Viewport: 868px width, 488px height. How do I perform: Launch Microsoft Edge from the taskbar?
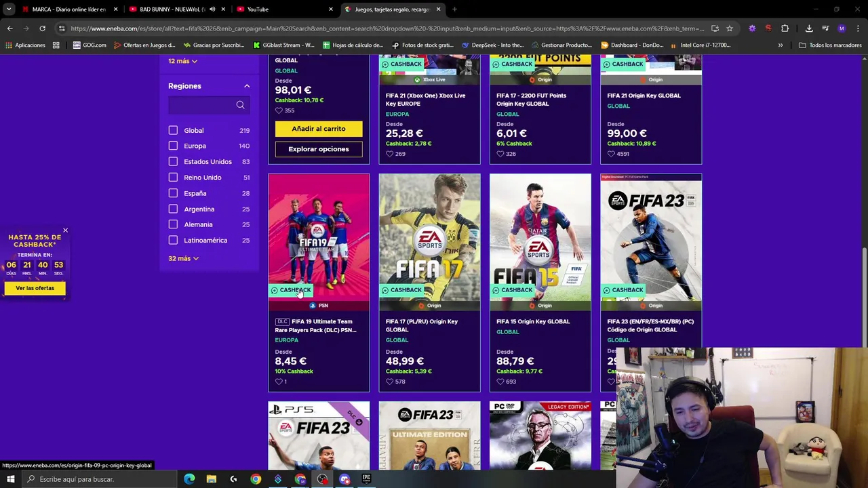pos(189,479)
